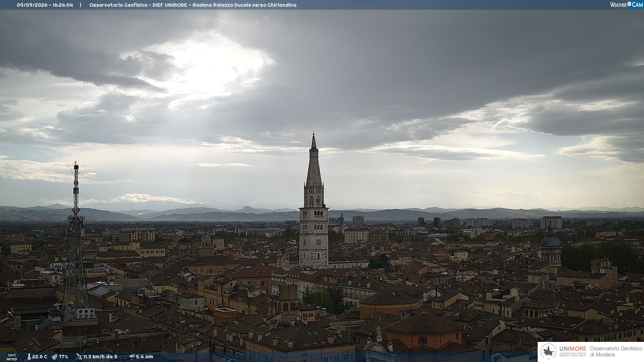Click the 09/09/2026 date and time stamp

point(45,5)
